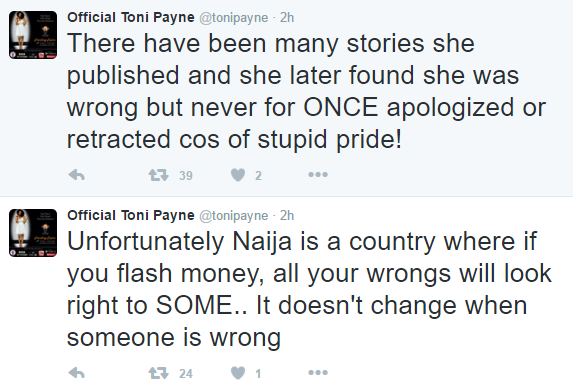This screenshot has height=389, width=573.
Task: Retweet the Naija tweet with 24 retweets
Action: tap(158, 373)
